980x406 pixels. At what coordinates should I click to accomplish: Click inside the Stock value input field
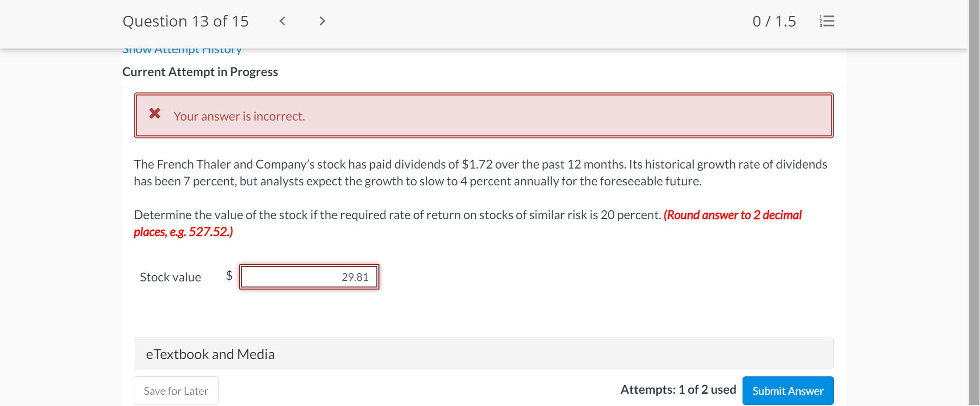(308, 277)
